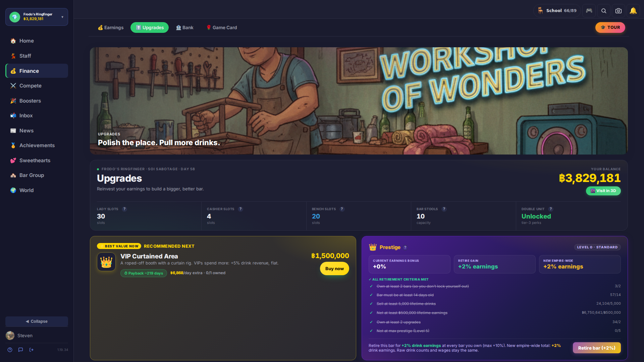The width and height of the screenshot is (644, 362).
Task: Click the Best Value Now badge
Action: tap(119, 246)
